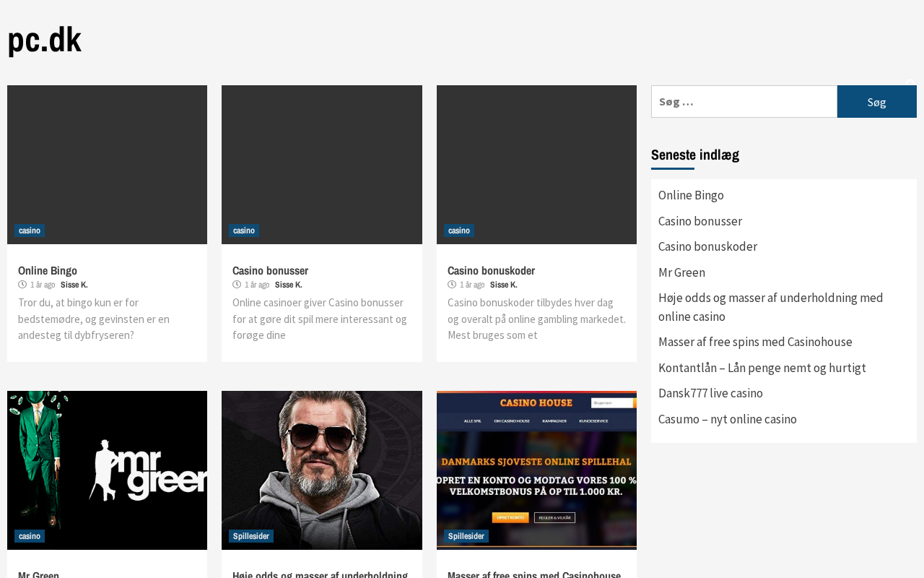Open the Casino bonusser article title
The image size is (924, 578).
[x=270, y=270]
